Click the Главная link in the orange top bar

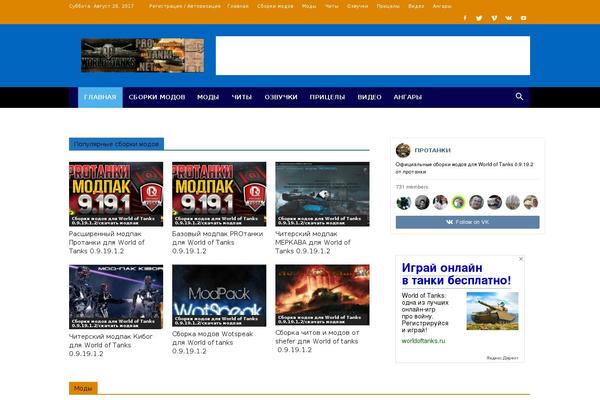pos(238,6)
